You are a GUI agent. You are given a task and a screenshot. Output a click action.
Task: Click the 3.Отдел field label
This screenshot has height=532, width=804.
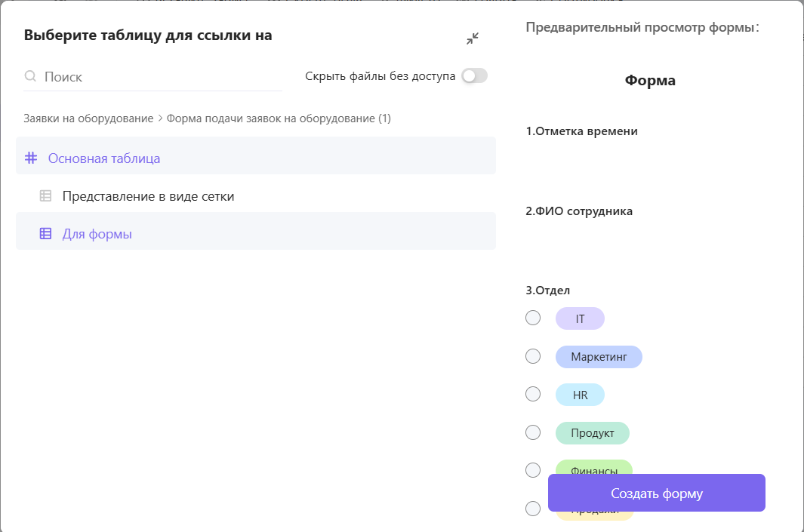click(547, 291)
